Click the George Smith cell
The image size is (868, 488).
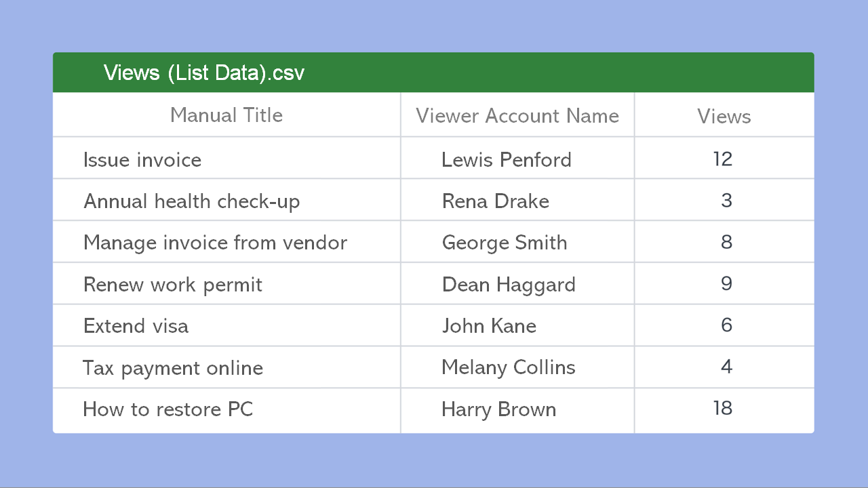(x=505, y=243)
